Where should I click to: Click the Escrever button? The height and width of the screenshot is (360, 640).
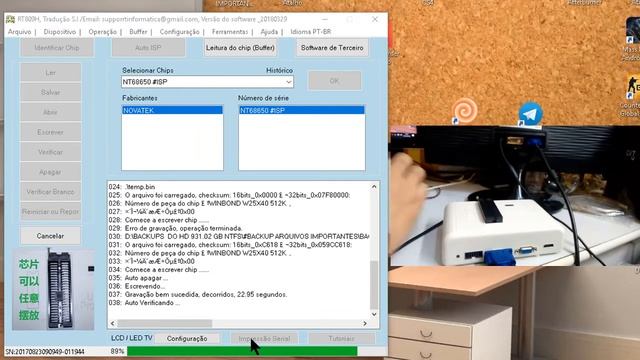pos(50,132)
